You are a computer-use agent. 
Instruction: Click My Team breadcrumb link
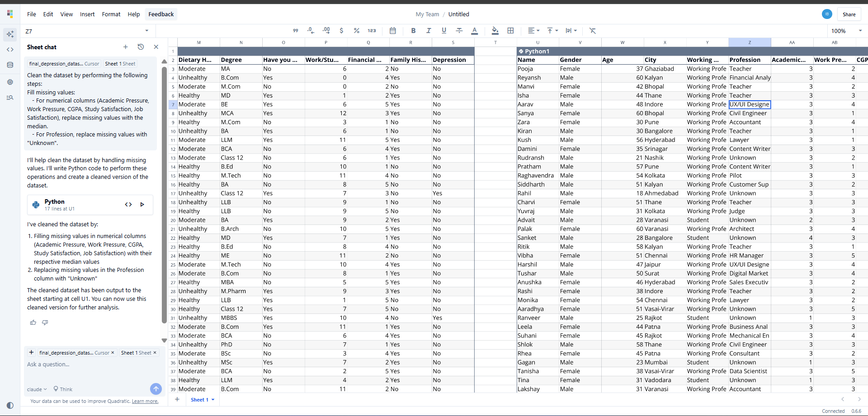[x=427, y=14]
